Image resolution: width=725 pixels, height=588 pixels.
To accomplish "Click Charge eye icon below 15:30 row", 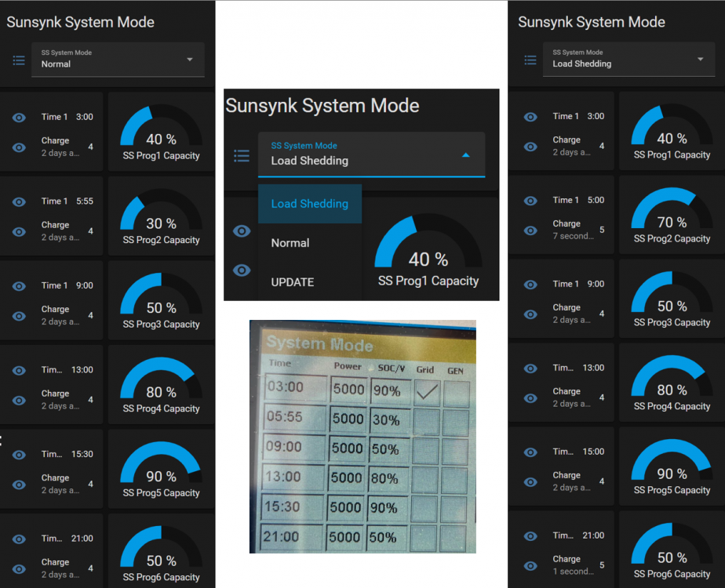I will (19, 485).
